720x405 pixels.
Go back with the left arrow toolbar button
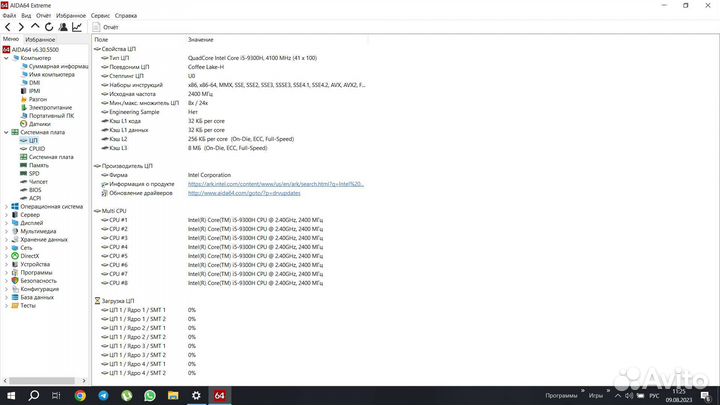[8, 27]
